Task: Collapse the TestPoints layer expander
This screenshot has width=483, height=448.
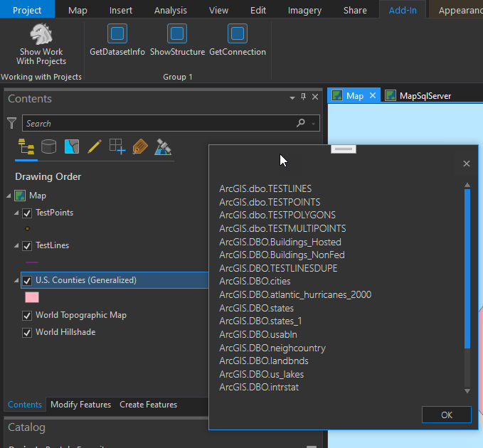Action: 16,213
